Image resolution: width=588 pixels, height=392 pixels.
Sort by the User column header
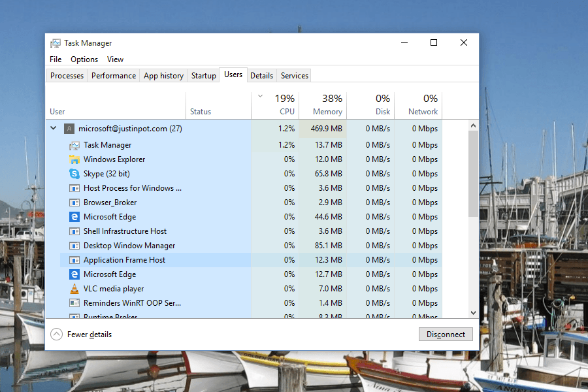pos(116,105)
